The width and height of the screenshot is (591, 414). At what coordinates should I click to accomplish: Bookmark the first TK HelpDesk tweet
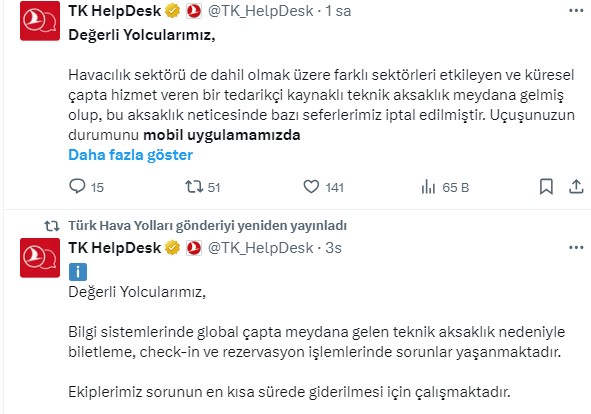click(x=546, y=187)
